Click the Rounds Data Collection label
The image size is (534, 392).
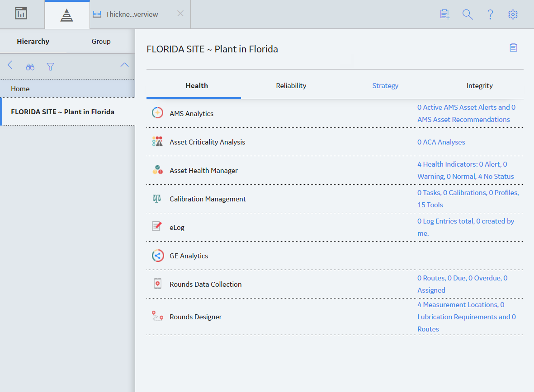(x=206, y=285)
